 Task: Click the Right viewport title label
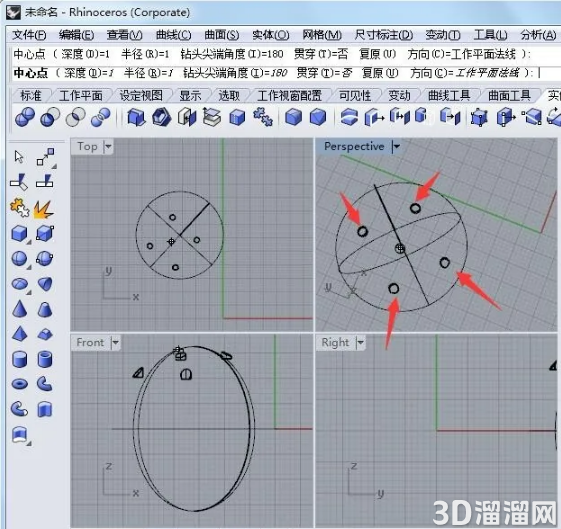click(335, 342)
